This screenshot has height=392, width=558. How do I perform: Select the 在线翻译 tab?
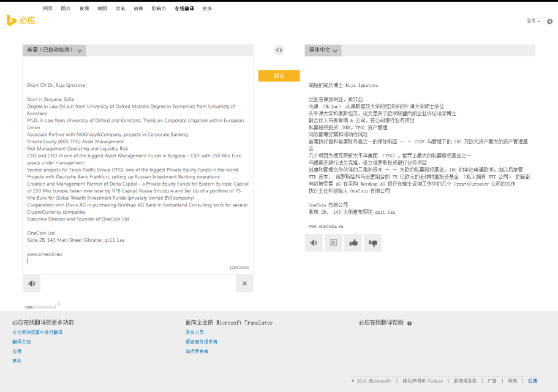184,9
